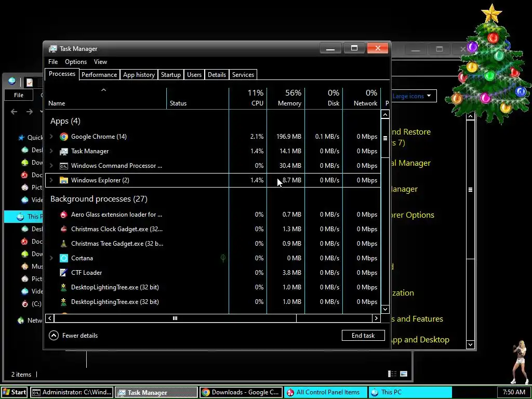The image size is (532, 399).
Task: Click the 7:50 AM taskbar clock
Action: pyautogui.click(x=514, y=392)
